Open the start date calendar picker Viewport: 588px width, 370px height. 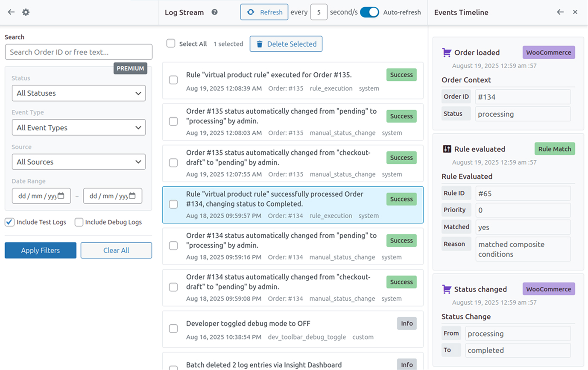(61, 196)
